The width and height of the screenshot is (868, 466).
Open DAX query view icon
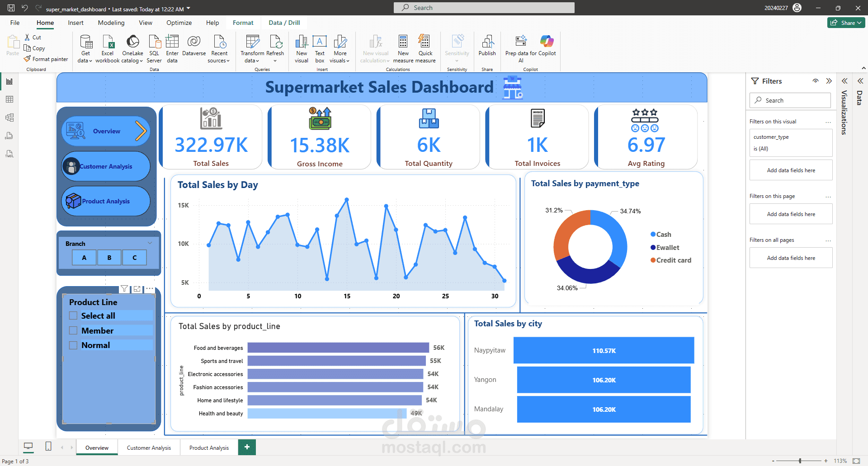(x=9, y=136)
